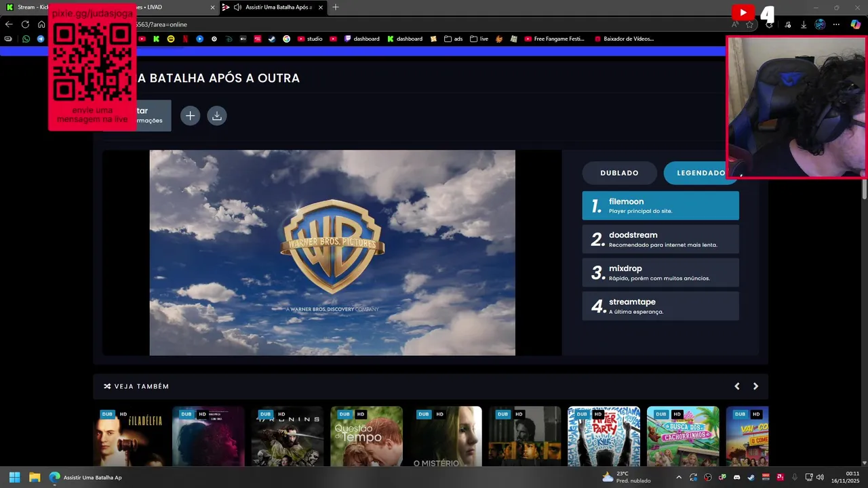868x488 pixels.
Task: Open the Steam bookmark icon
Action: [x=272, y=39]
